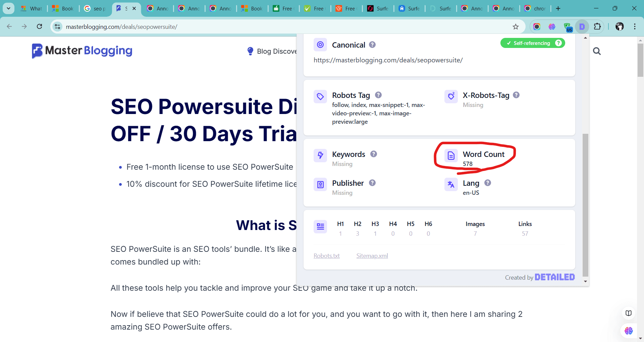Open the Robots.txt link
Viewport: 644px width, 342px height.
[326, 256]
